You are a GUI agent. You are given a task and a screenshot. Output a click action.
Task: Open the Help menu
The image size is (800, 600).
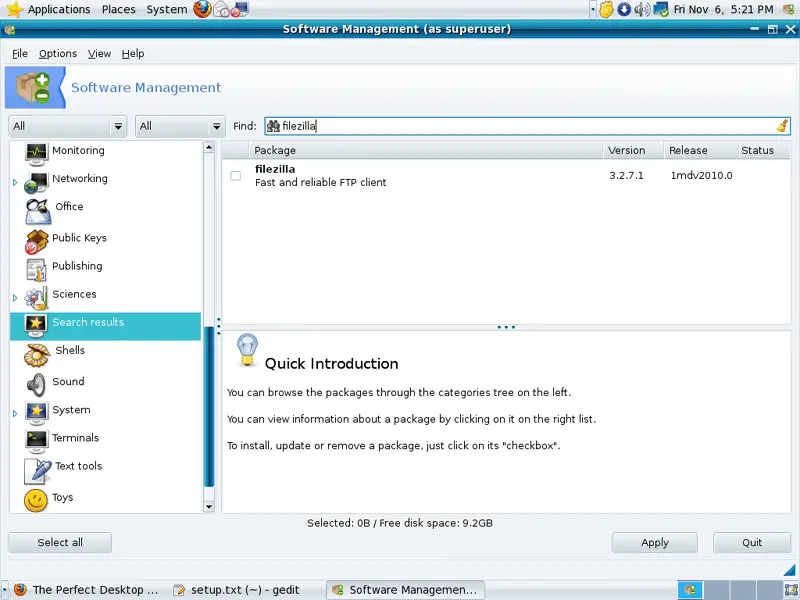click(x=133, y=54)
